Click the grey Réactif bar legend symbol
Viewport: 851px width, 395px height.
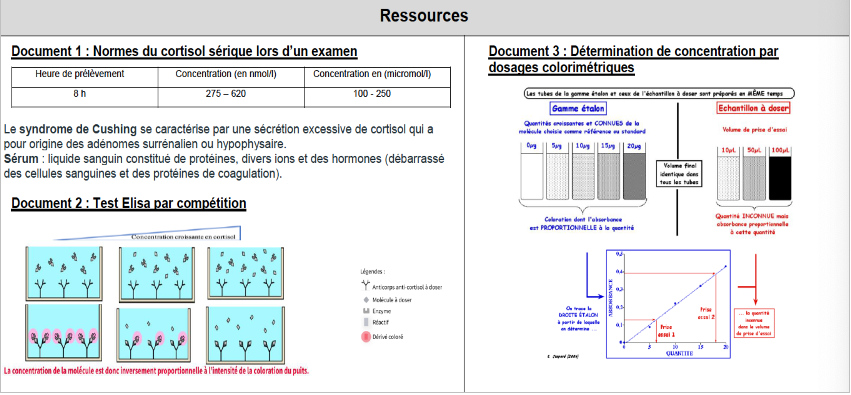click(x=365, y=322)
